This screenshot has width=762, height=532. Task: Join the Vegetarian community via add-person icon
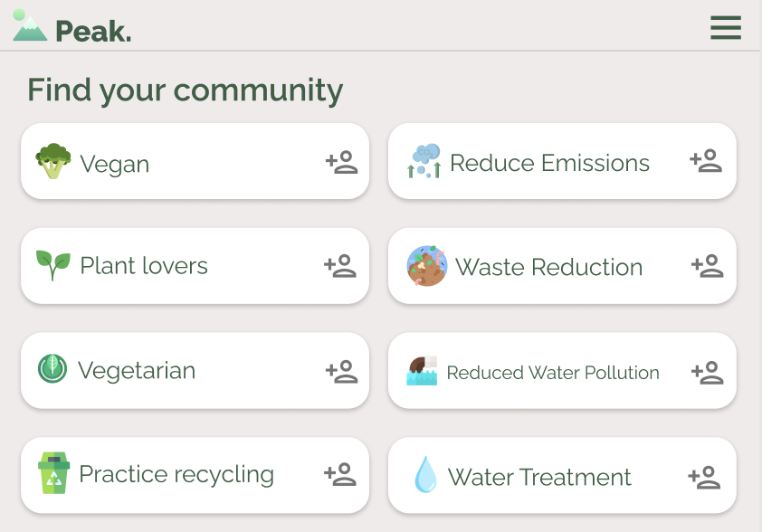342,371
